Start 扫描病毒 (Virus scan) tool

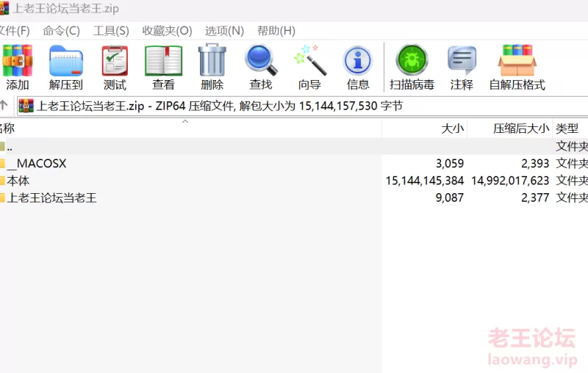(x=412, y=67)
